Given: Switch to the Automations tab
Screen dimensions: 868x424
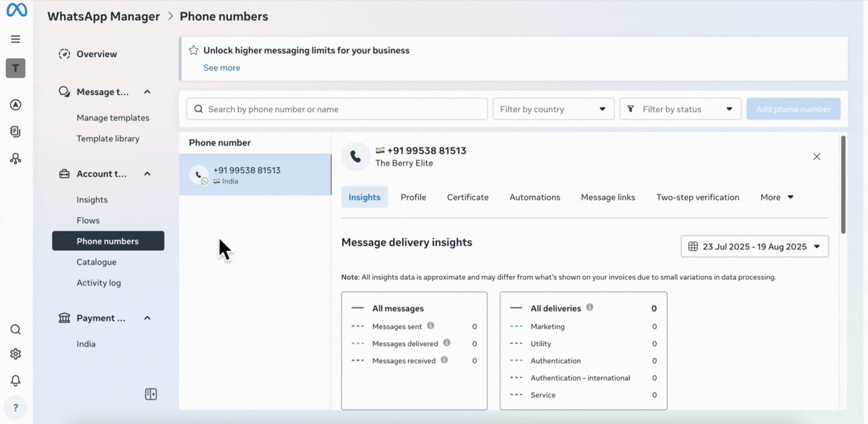Looking at the screenshot, I should tap(535, 197).
